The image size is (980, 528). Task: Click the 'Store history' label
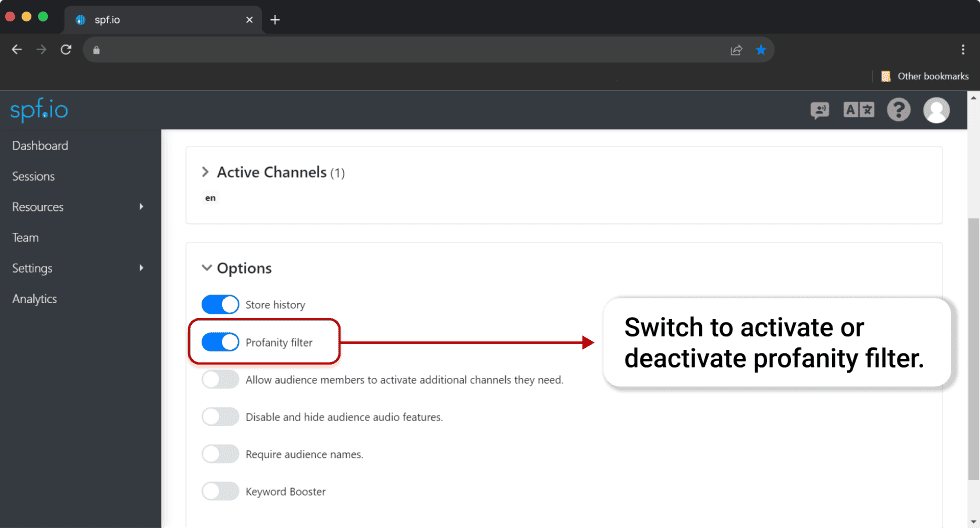coord(275,305)
